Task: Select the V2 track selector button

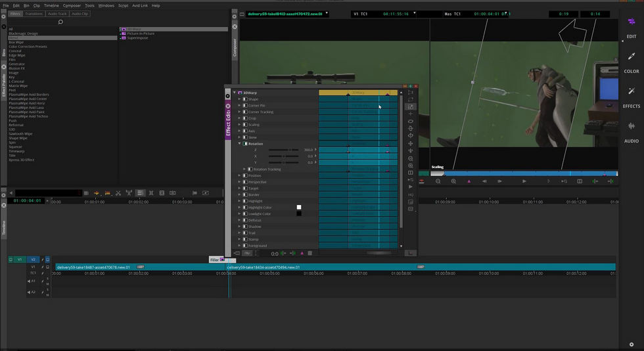Action: click(x=34, y=260)
